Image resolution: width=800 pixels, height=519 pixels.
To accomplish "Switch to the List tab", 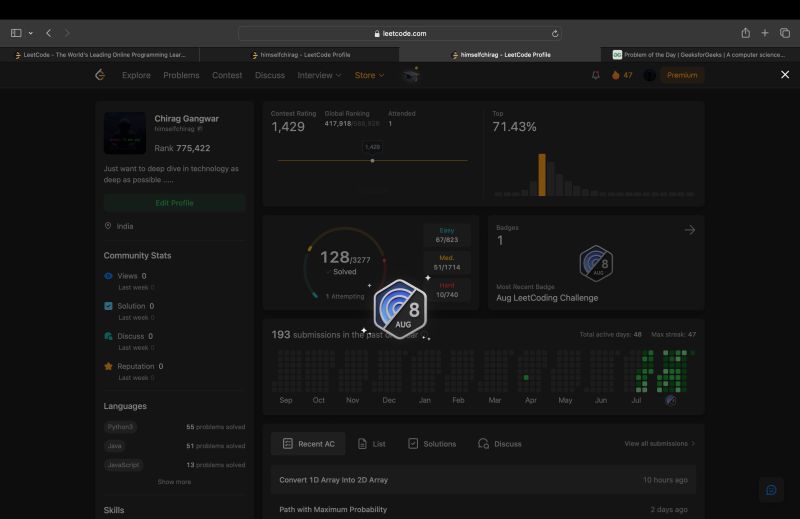I will pyautogui.click(x=371, y=443).
